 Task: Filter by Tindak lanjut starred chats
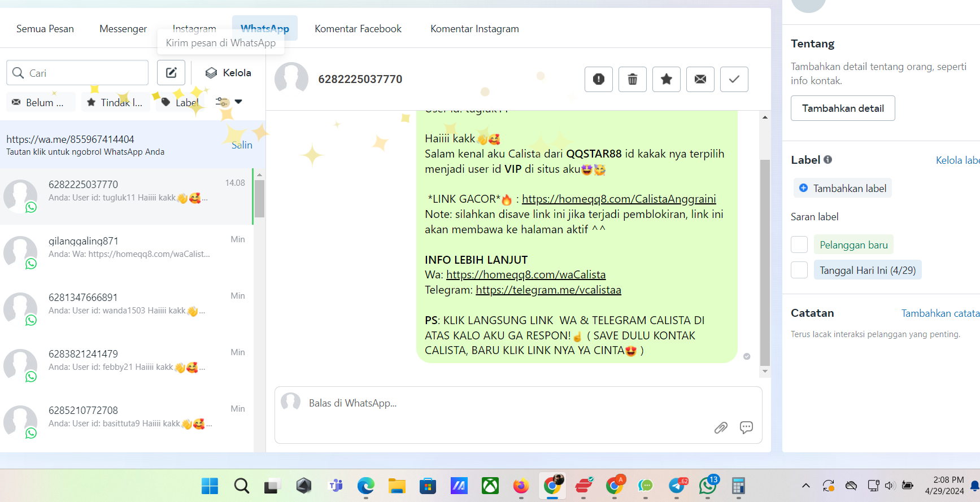coord(115,102)
